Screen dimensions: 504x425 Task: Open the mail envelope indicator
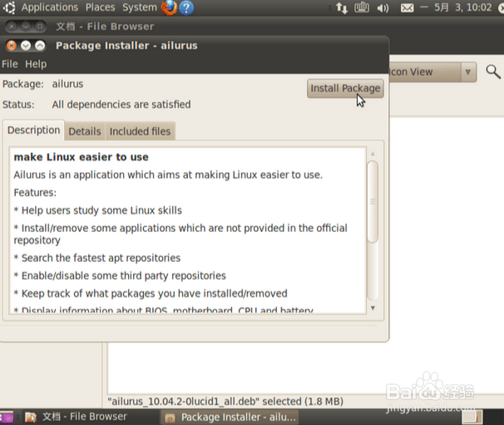coord(407,7)
